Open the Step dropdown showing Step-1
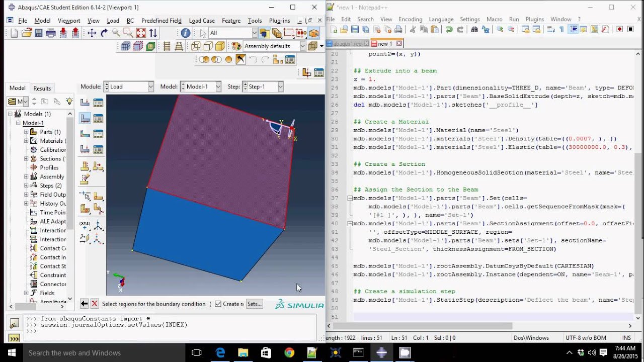This screenshot has height=362, width=644. pos(263,86)
